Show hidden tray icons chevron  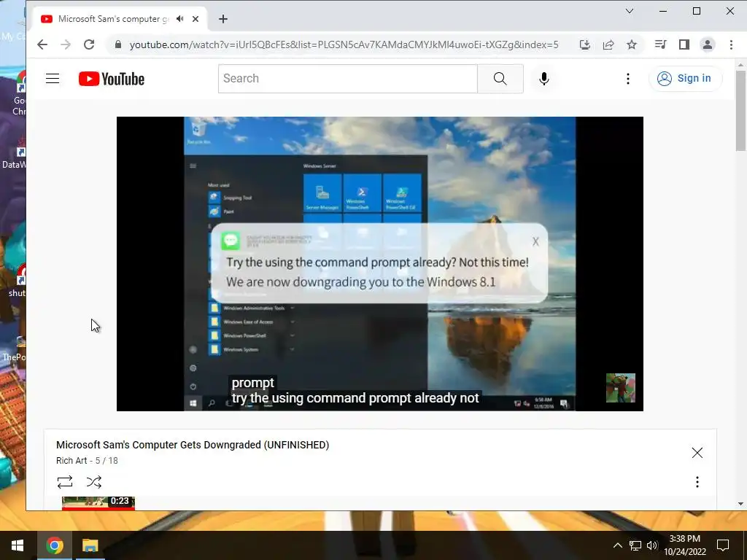tap(617, 545)
